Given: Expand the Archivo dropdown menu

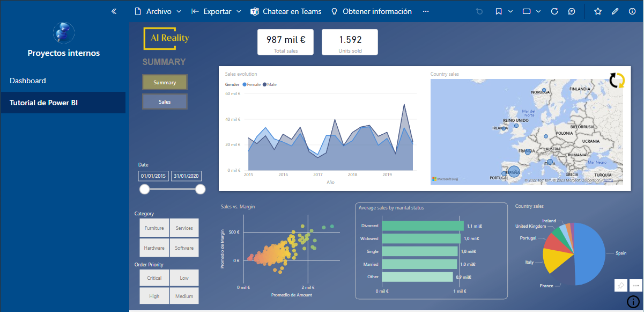Looking at the screenshot, I should [x=159, y=11].
